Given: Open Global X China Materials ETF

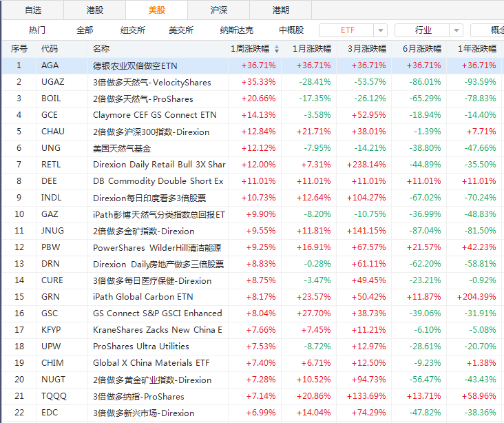Looking at the screenshot, I should [151, 363].
